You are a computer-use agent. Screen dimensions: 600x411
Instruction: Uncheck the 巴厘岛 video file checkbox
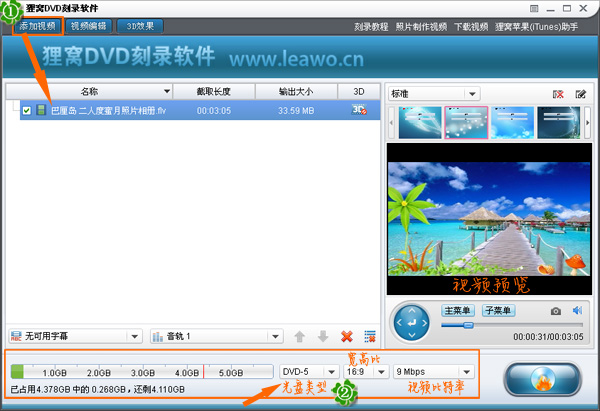26,111
